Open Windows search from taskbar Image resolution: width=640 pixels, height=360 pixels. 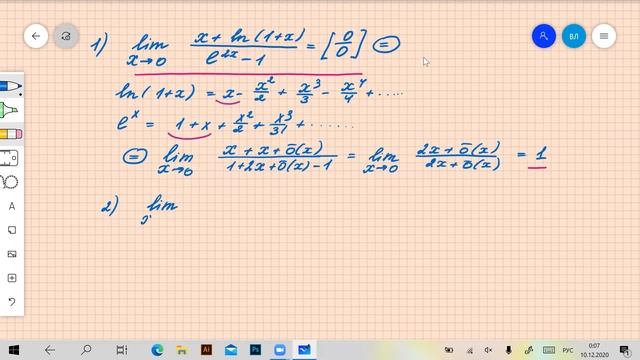(86, 350)
